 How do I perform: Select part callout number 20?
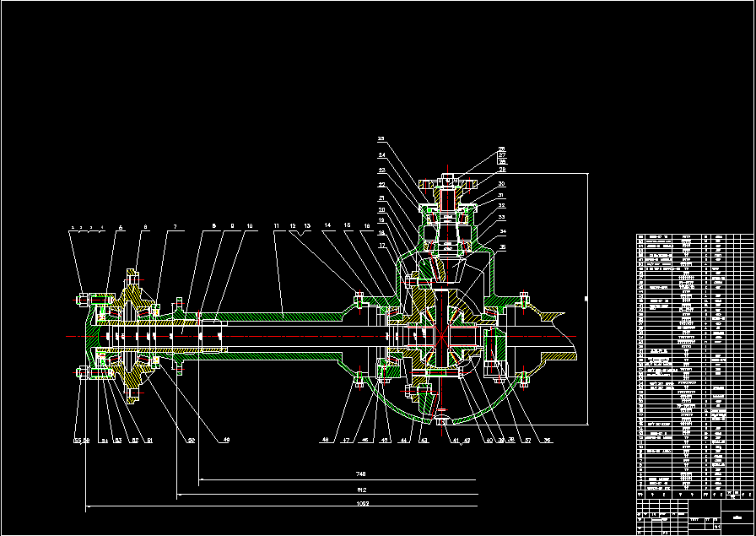(x=382, y=209)
